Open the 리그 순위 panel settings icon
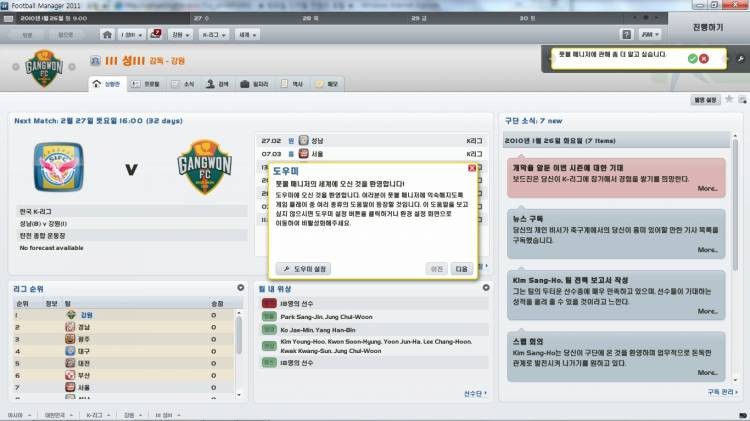Image resolution: width=750 pixels, height=421 pixels. tap(240, 288)
